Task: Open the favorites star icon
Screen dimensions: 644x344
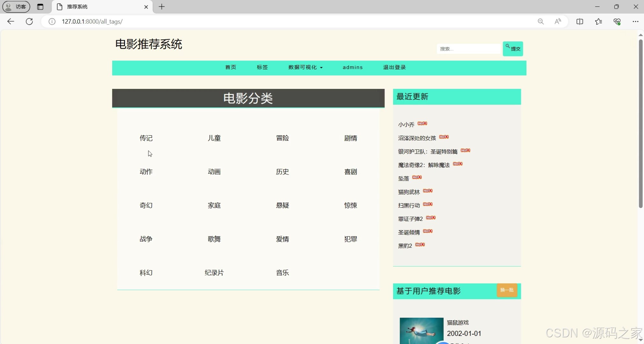Action: tap(598, 21)
